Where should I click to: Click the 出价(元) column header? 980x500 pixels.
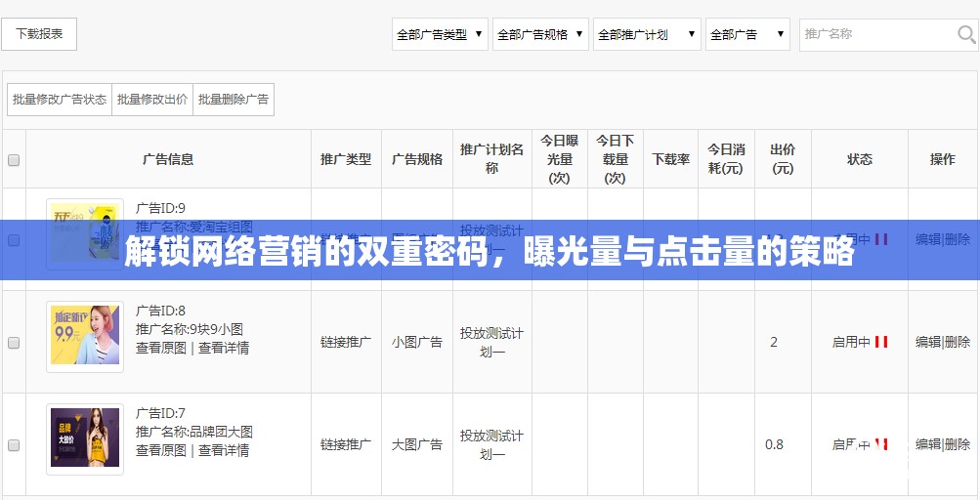tap(783, 159)
